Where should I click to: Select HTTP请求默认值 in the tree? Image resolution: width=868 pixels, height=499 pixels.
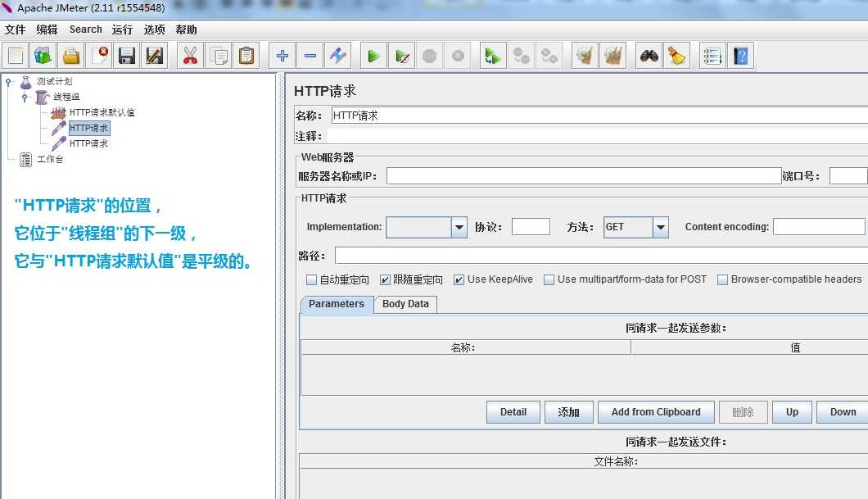102,112
